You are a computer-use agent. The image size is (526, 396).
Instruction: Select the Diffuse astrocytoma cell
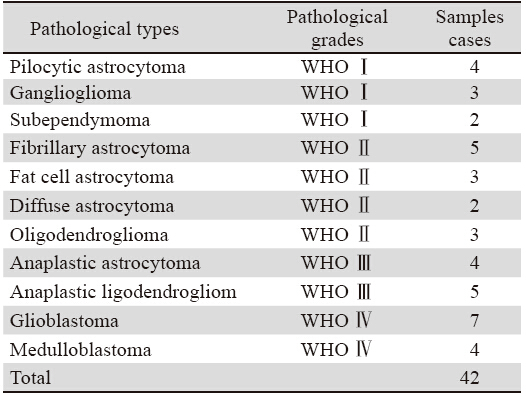pyautogui.click(x=92, y=206)
